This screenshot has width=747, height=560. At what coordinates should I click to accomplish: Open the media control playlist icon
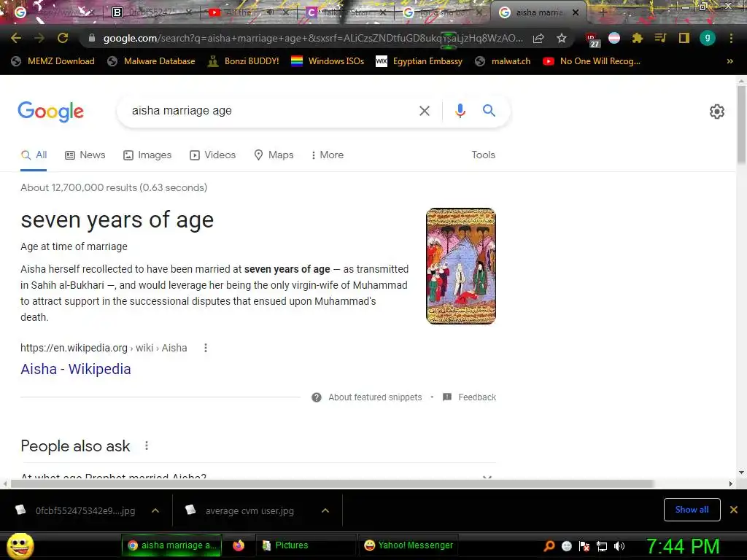660,38
